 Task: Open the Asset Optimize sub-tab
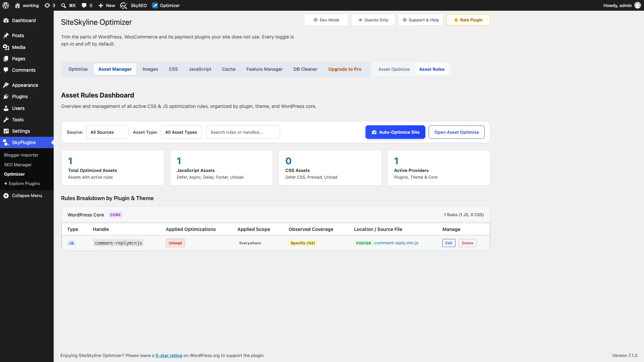[x=394, y=69]
